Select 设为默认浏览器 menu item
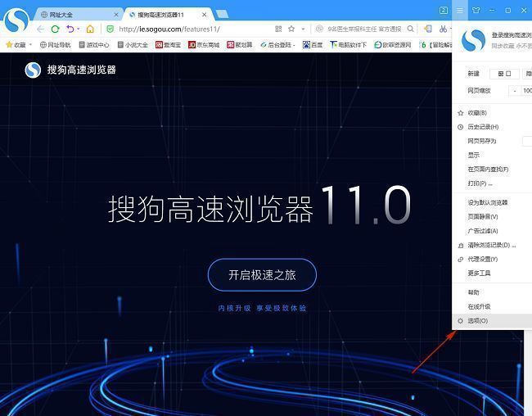 point(492,202)
